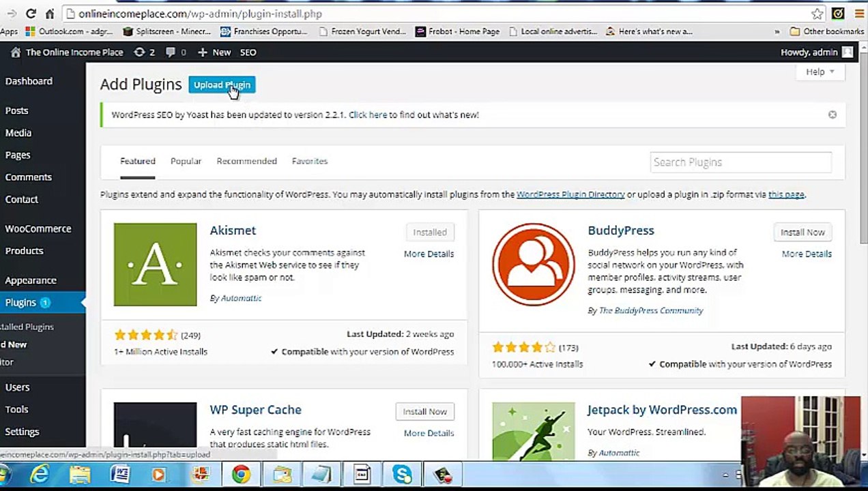Click Automattic author link under Akismet
This screenshot has width=868, height=491.
(x=241, y=298)
